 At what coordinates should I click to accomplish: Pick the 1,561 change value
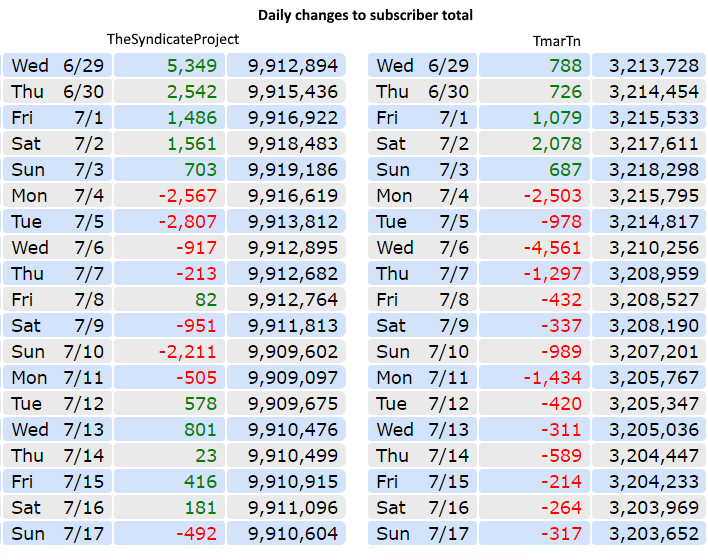(192, 144)
